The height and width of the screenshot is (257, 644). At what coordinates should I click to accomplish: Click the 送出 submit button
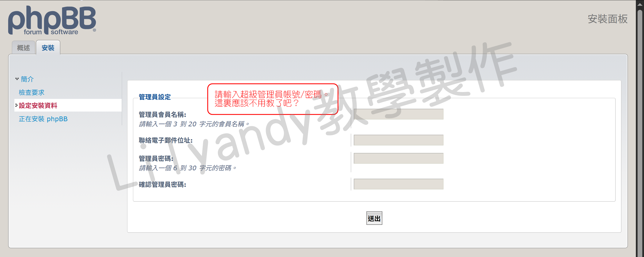pyautogui.click(x=374, y=218)
